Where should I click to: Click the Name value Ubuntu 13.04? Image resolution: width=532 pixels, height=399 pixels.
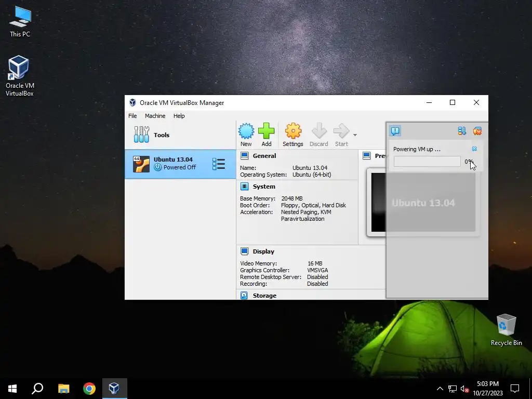coord(310,168)
